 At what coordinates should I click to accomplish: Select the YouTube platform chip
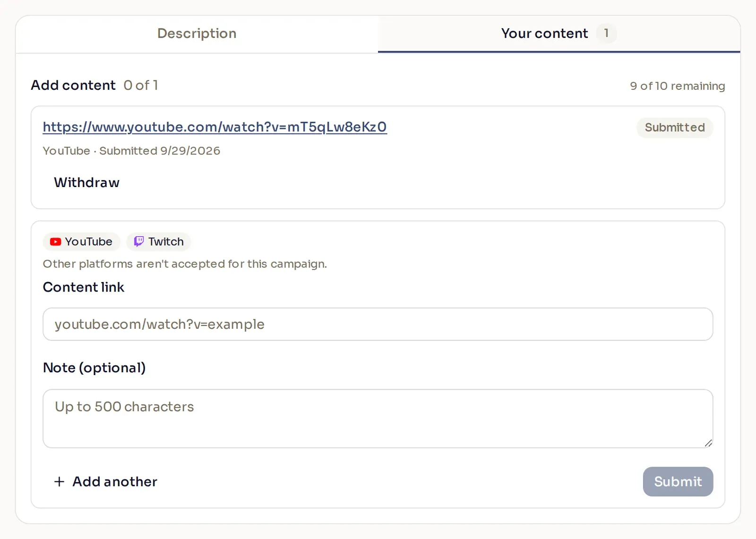pyautogui.click(x=81, y=241)
